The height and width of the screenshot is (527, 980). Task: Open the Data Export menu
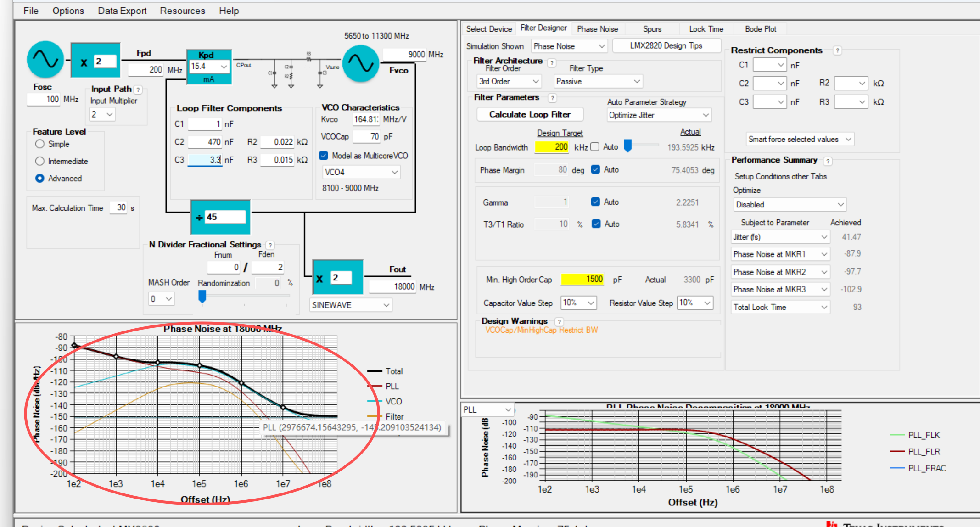122,11
